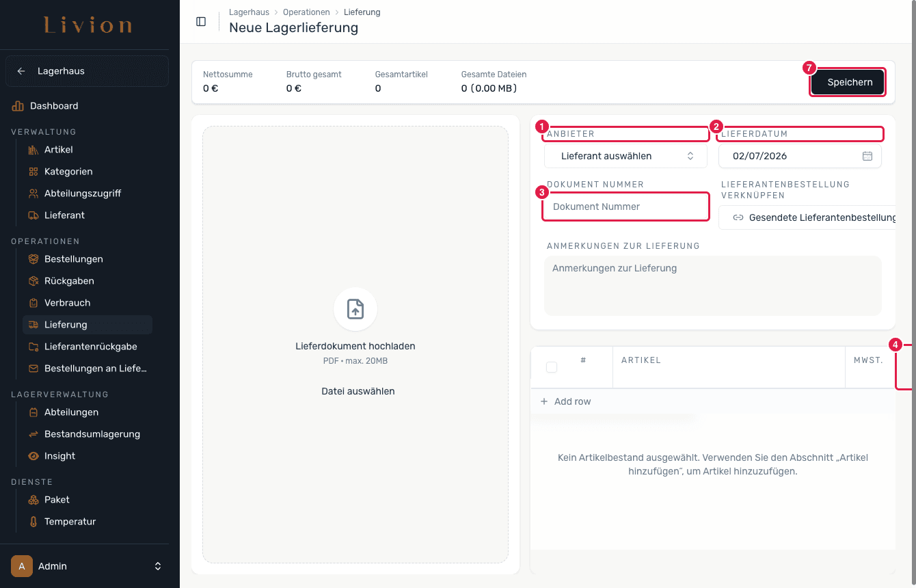The image size is (916, 588).
Task: Click the upload document icon
Action: (x=355, y=309)
